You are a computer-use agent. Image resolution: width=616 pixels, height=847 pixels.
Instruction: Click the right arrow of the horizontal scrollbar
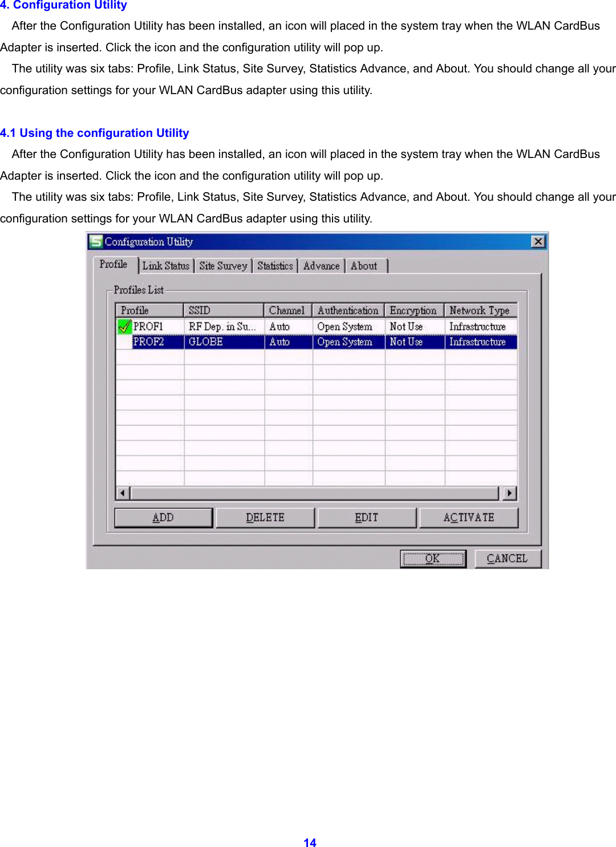click(509, 493)
